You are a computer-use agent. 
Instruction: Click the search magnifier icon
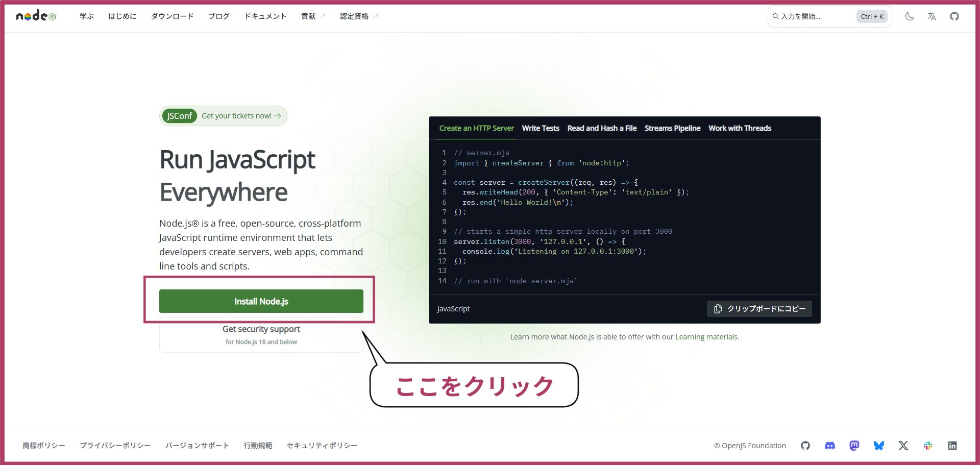(775, 16)
